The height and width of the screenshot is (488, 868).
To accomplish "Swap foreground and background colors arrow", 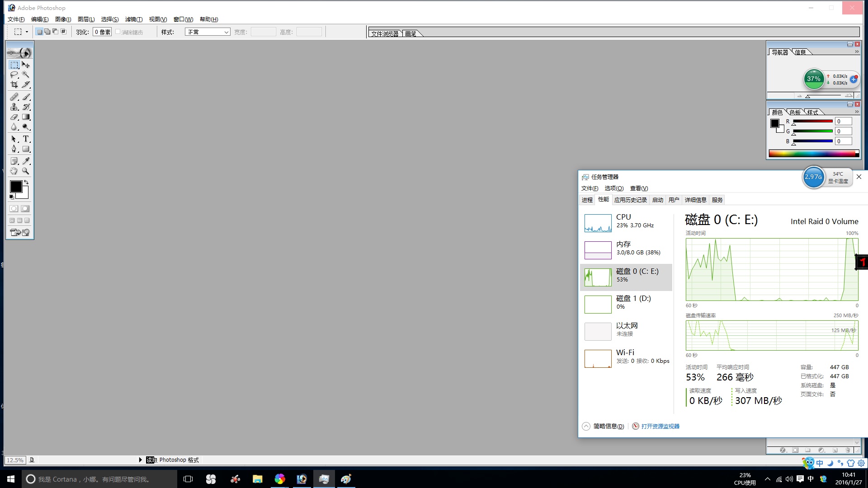I will point(26,182).
